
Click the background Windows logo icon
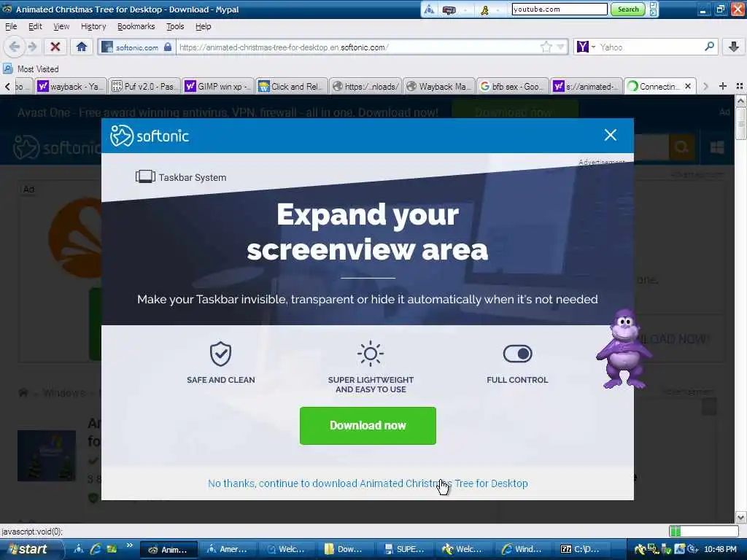click(x=717, y=147)
